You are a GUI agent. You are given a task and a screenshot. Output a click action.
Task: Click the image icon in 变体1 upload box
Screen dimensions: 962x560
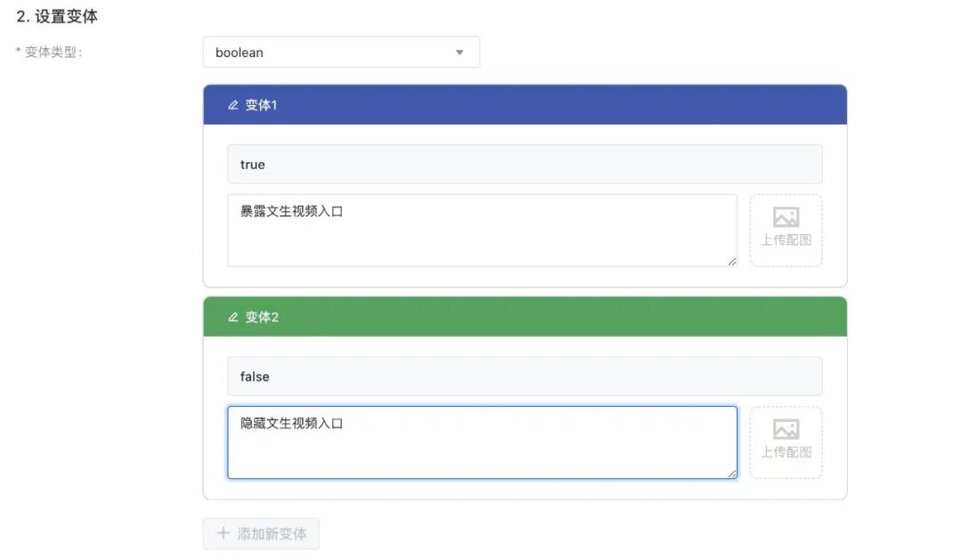coord(786,217)
